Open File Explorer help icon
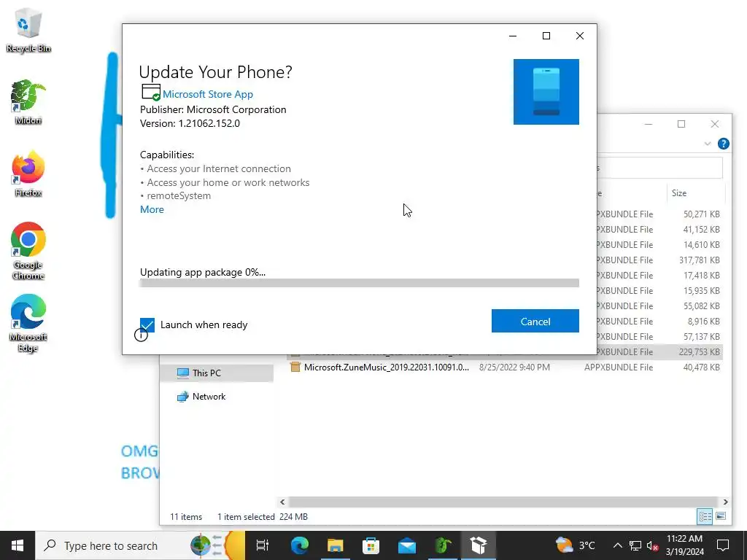The height and width of the screenshot is (560, 747). point(723,144)
